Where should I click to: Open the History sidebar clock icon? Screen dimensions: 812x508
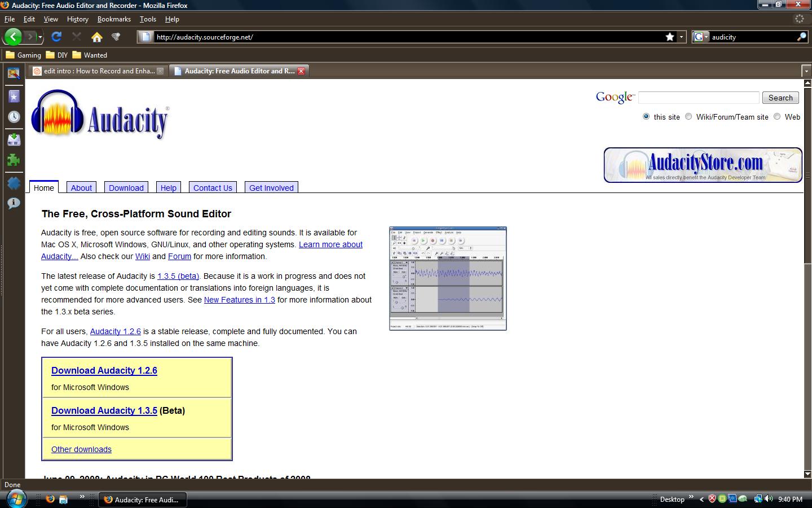pyautogui.click(x=14, y=117)
